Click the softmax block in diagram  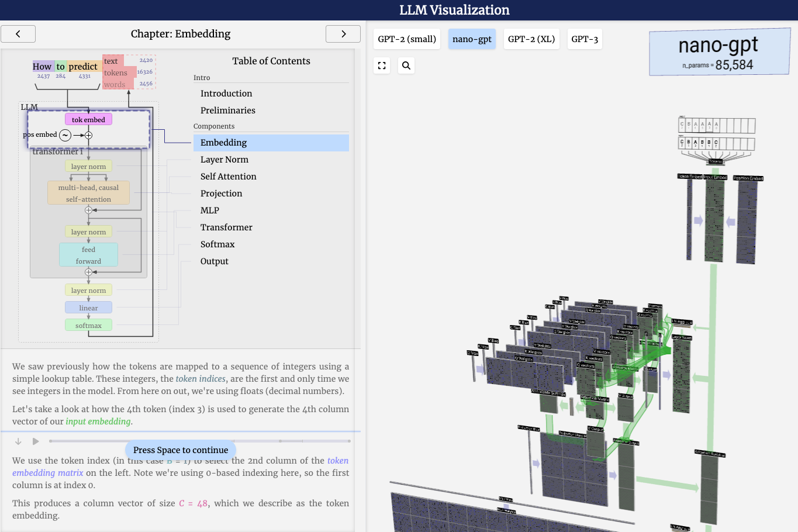click(88, 325)
